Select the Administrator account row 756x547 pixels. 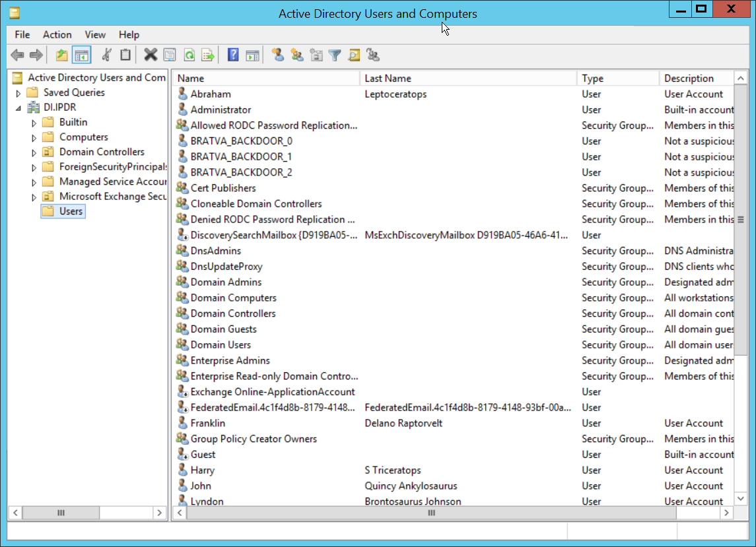[x=453, y=110]
